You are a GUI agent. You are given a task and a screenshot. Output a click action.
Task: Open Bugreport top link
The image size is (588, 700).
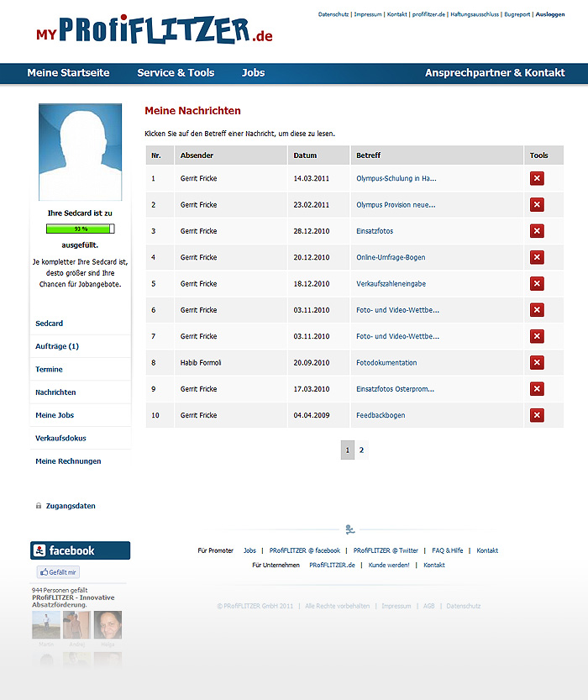click(x=517, y=14)
